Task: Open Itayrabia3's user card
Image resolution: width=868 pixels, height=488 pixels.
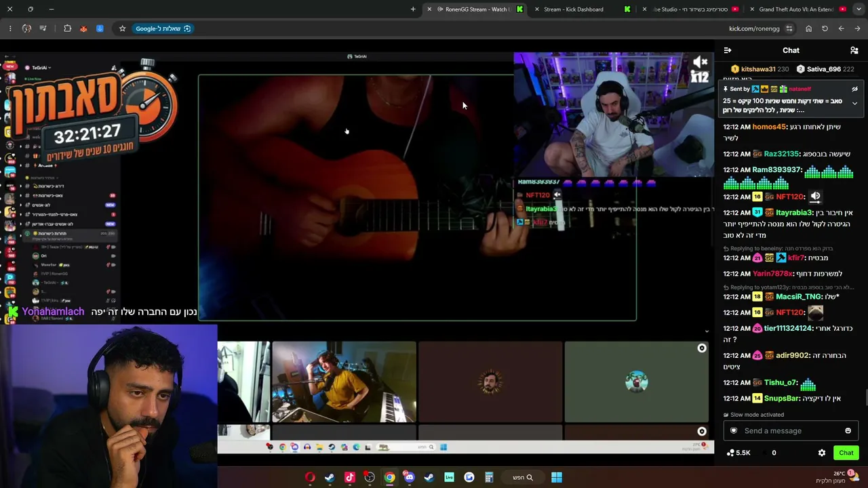Action: pyautogui.click(x=795, y=212)
